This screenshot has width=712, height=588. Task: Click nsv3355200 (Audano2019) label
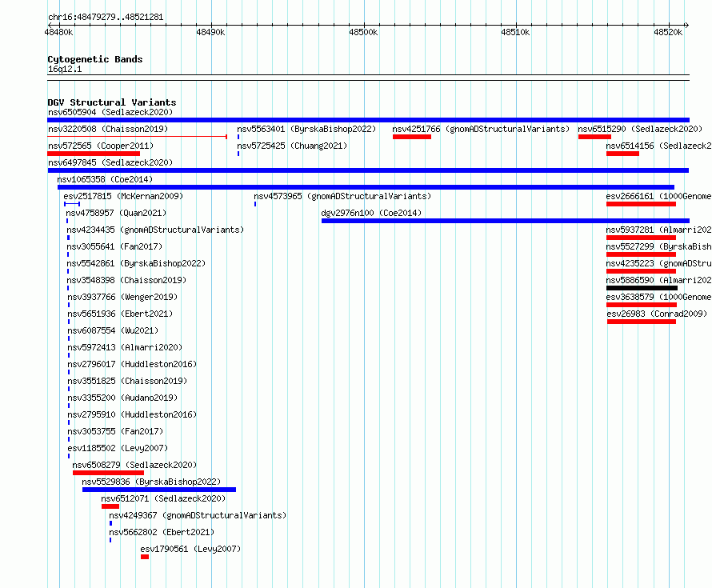122,398
